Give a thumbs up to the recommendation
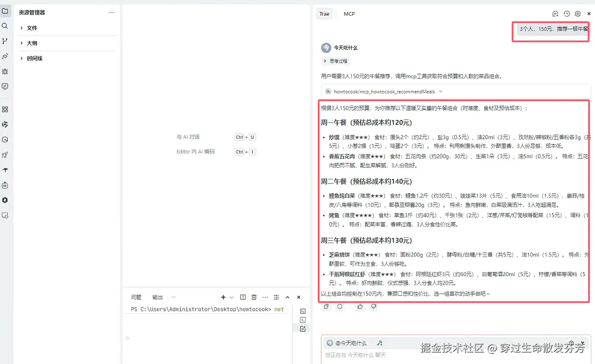 360,307
